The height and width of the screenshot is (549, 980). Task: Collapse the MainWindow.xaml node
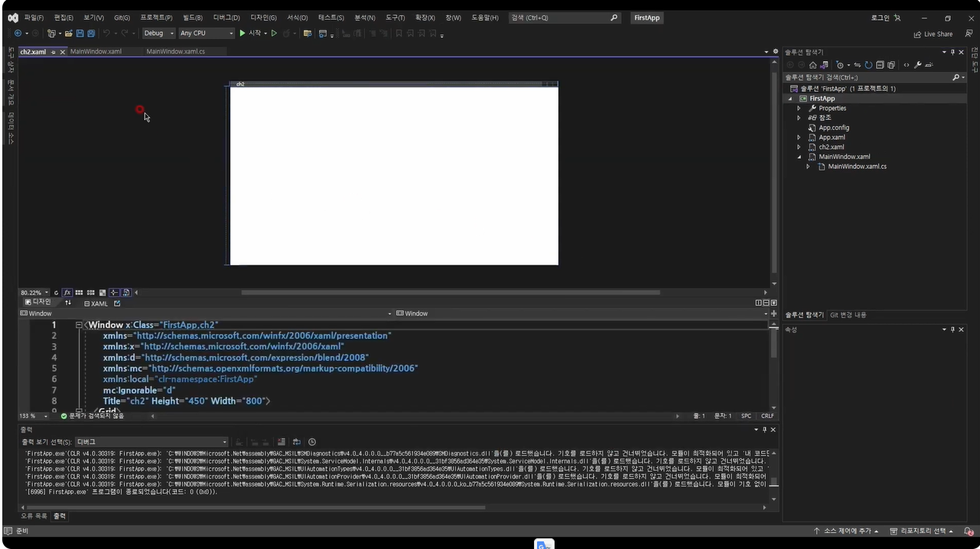[799, 157]
